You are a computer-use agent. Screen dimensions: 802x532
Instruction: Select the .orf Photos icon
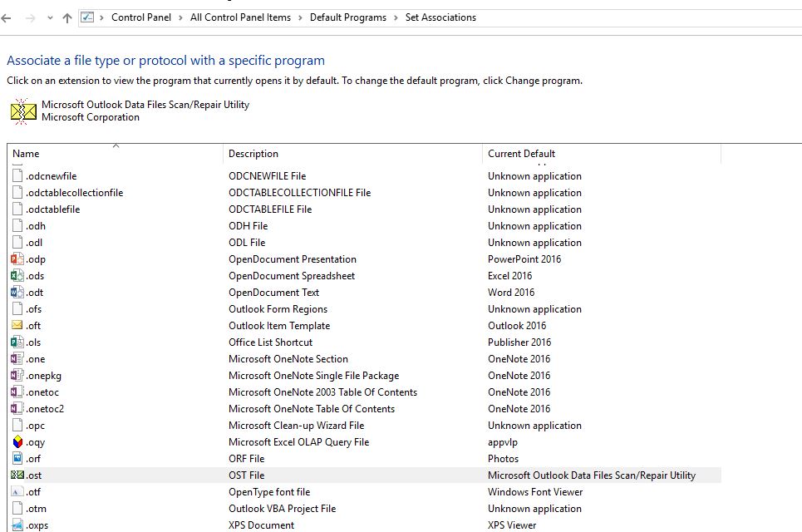[17, 458]
